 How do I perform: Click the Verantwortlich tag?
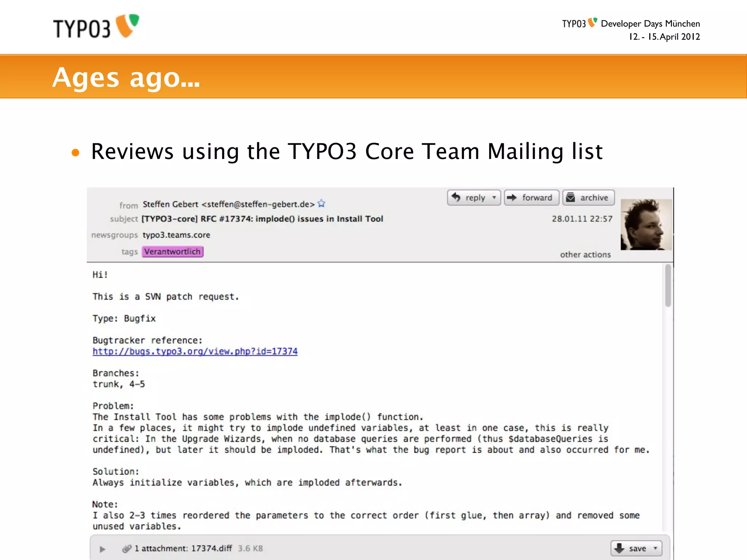click(x=173, y=252)
